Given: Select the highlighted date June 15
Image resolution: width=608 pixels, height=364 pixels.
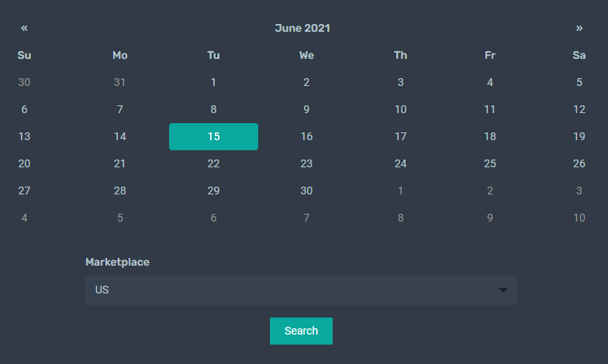Looking at the screenshot, I should (214, 136).
